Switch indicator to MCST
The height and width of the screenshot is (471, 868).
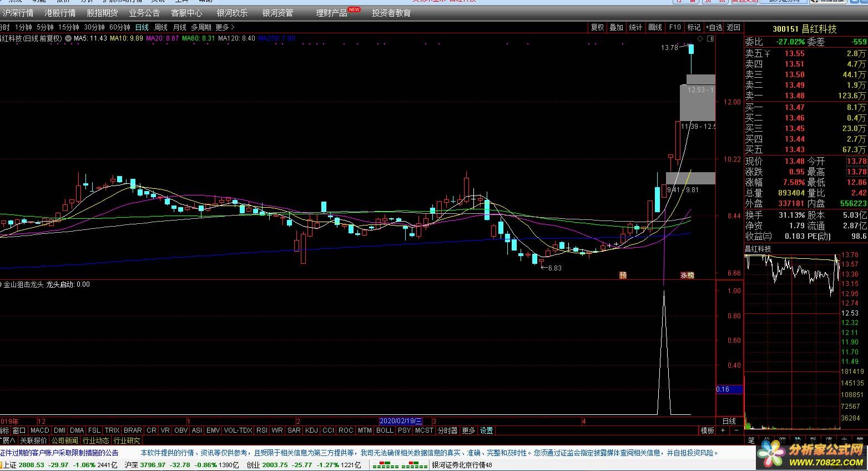pyautogui.click(x=424, y=430)
